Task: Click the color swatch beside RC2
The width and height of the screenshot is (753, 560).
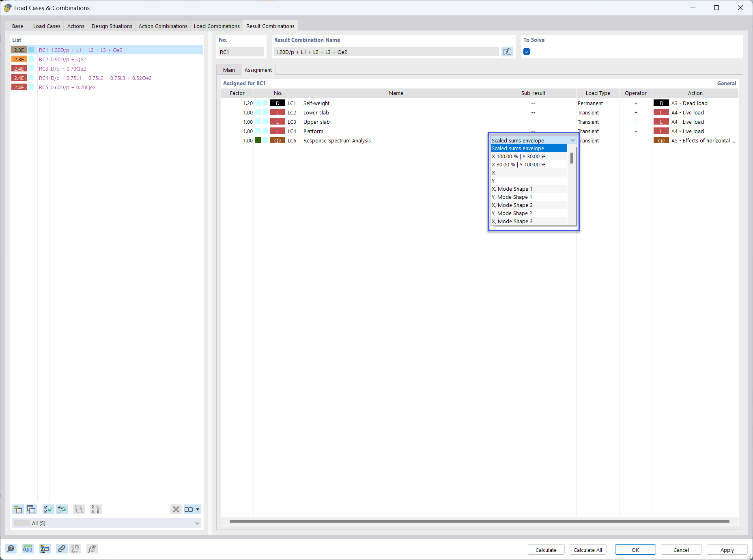Action: point(32,59)
